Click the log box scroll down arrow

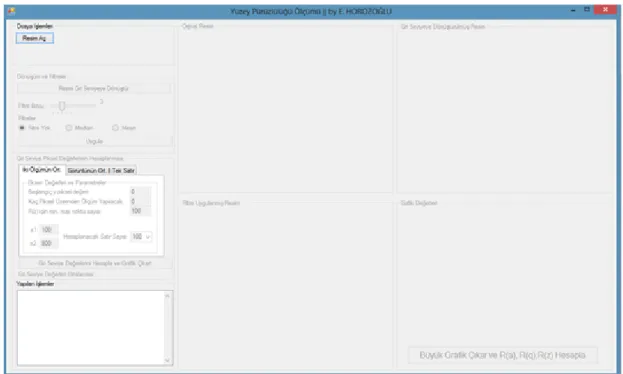click(168, 360)
